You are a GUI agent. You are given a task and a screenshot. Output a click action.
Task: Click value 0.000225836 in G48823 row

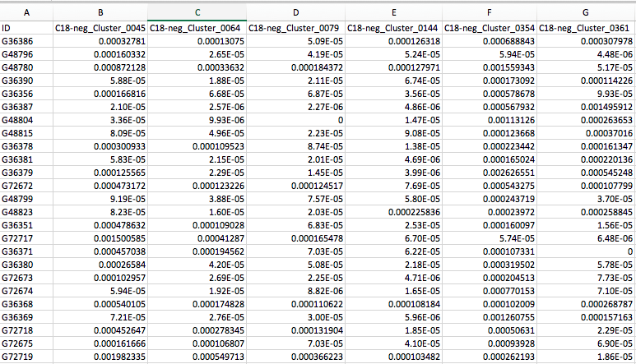coord(393,212)
